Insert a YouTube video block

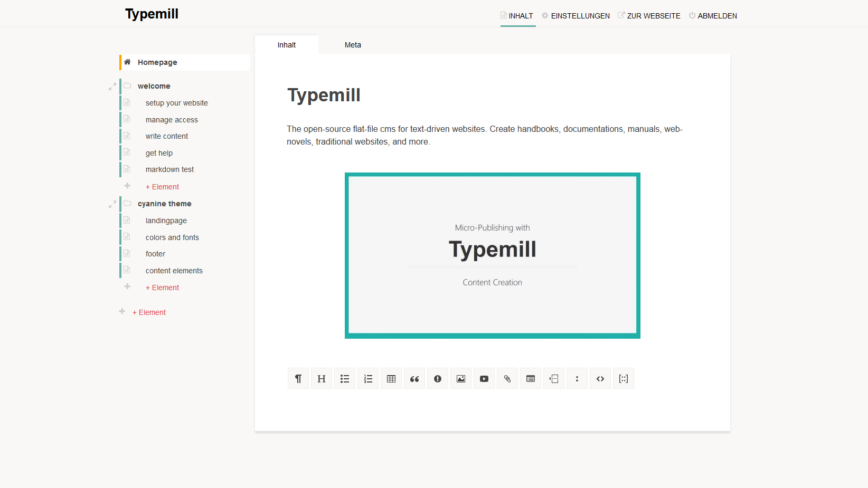pyautogui.click(x=484, y=378)
